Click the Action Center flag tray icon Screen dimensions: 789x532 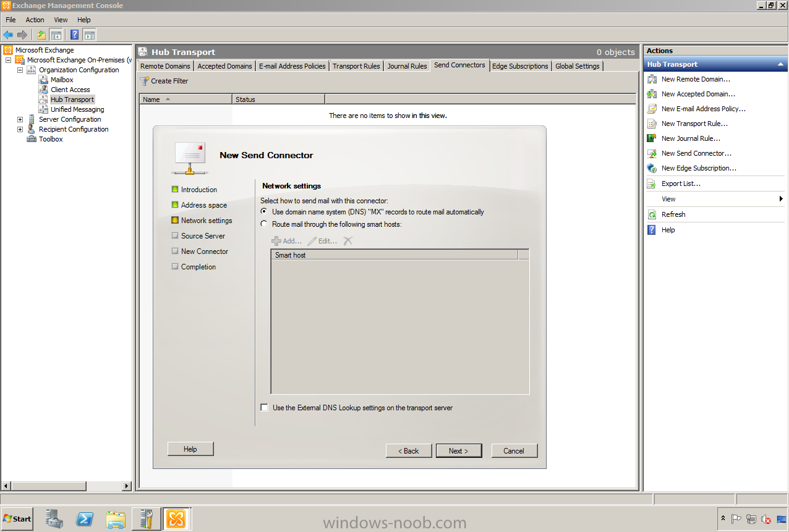click(x=736, y=519)
